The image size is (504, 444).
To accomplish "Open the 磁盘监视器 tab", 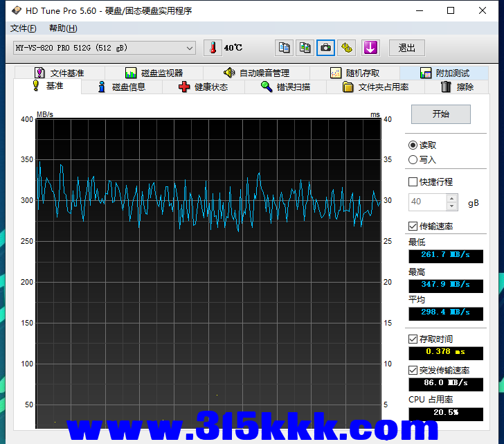I will pos(154,73).
